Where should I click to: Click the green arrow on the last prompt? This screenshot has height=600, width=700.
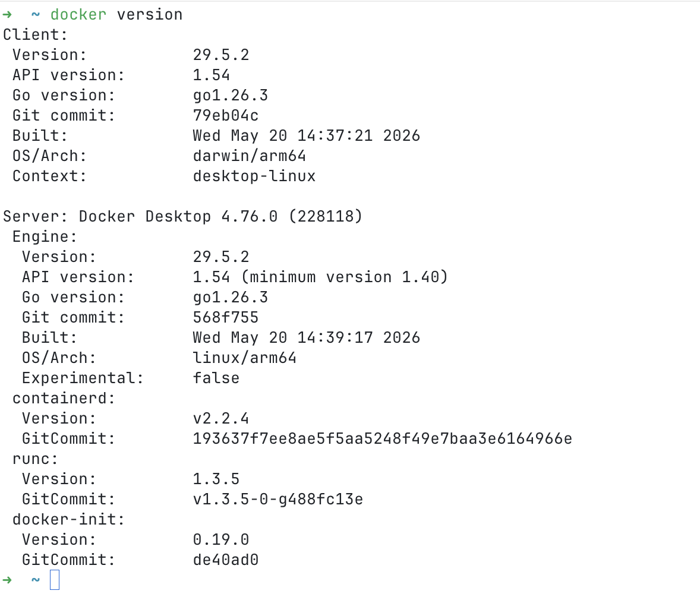[x=7, y=580]
